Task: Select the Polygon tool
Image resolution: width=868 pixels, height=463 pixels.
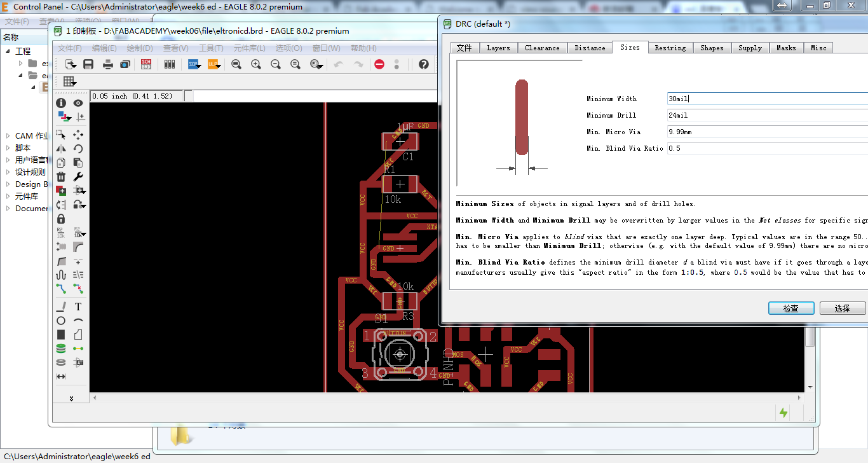Action: pos(78,335)
